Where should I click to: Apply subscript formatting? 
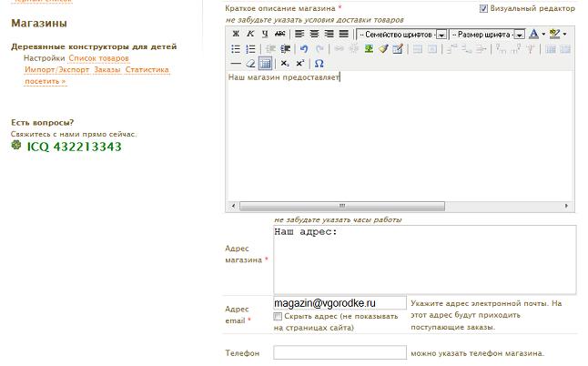tap(285, 64)
